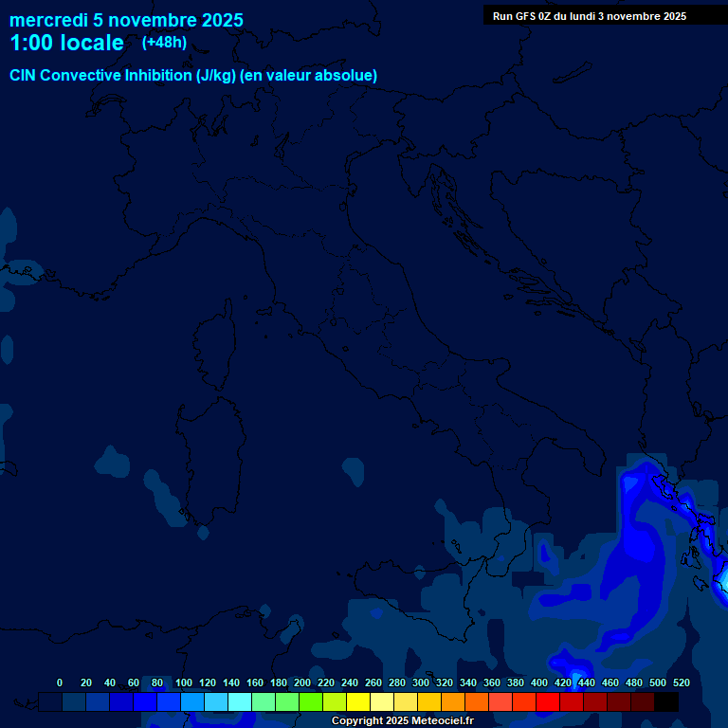Click the 360–380 red-orange legend swatch

[500, 701]
